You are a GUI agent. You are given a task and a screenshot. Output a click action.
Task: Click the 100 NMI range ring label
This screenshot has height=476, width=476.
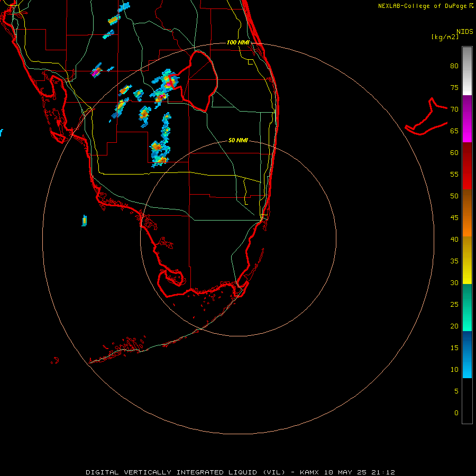tap(239, 42)
